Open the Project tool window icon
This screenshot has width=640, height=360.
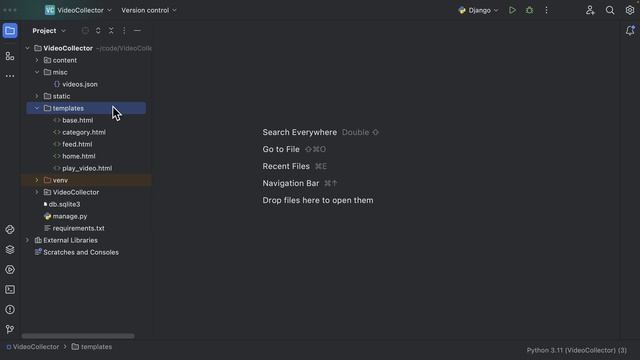pos(10,31)
